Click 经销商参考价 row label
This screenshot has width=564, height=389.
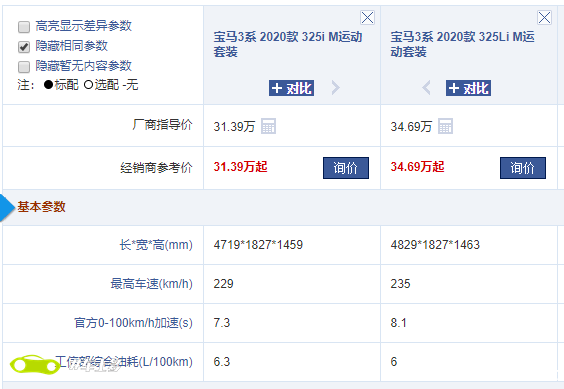[x=156, y=168]
